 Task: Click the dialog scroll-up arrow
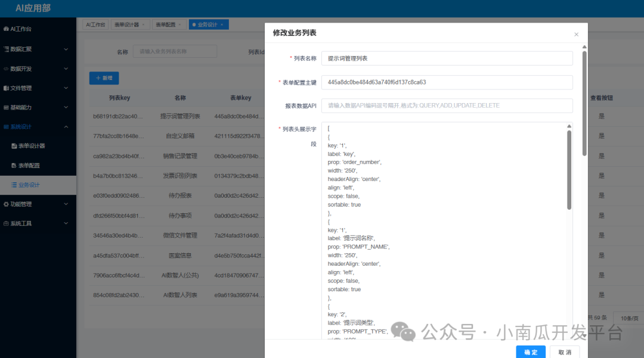584,46
